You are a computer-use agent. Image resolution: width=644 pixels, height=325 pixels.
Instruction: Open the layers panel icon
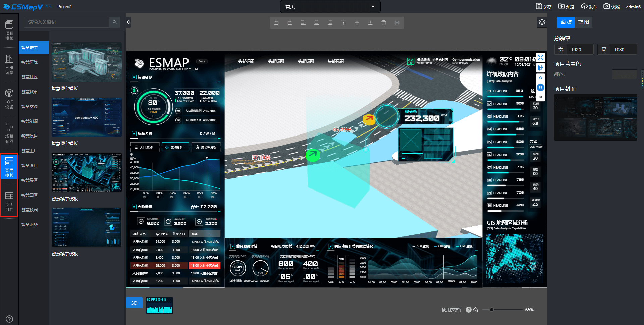542,22
